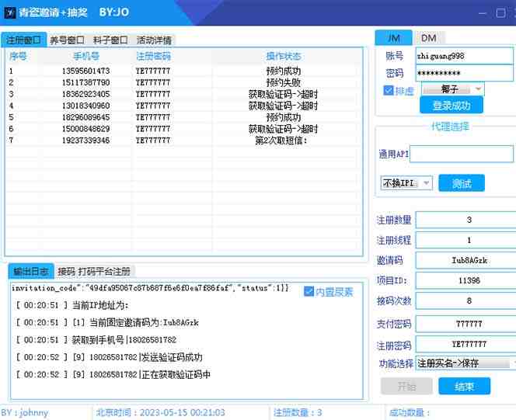Screen dimensions: 516x420
Task: Focus the 通用API input field
Action: tap(462, 154)
